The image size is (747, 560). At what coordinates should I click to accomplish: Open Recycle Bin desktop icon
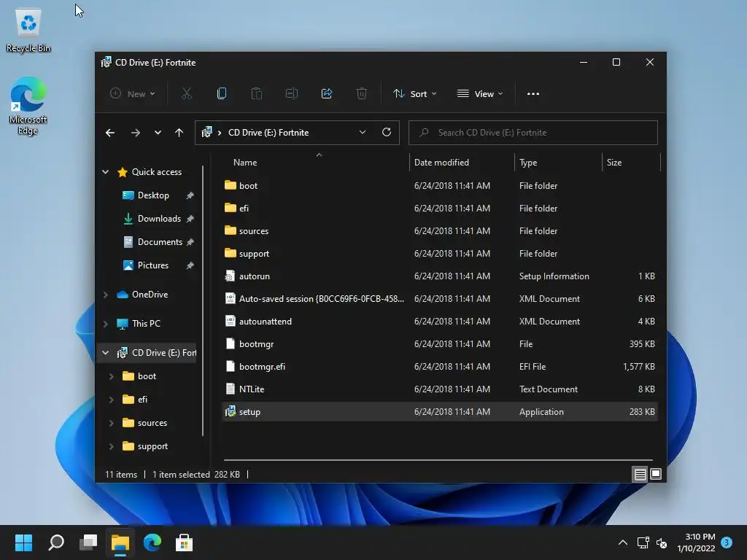pos(28,31)
